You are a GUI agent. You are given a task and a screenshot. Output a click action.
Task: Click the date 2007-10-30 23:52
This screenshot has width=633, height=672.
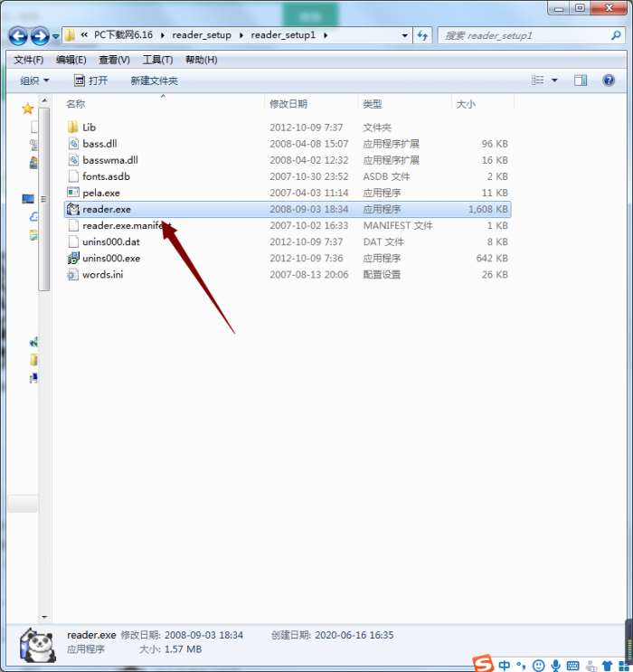click(x=308, y=176)
